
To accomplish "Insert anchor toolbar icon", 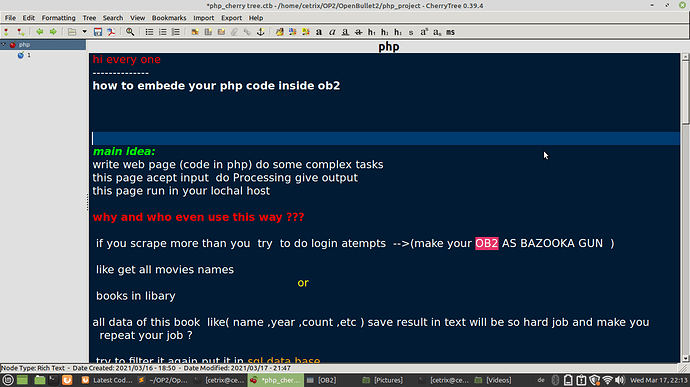I will [x=261, y=32].
